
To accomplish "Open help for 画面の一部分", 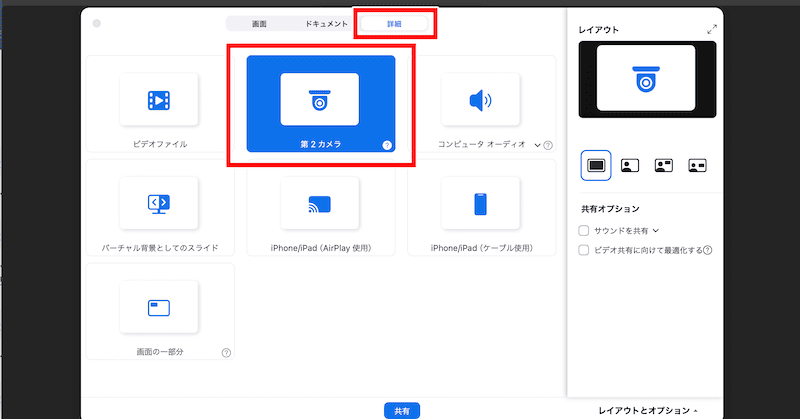I will [x=226, y=353].
